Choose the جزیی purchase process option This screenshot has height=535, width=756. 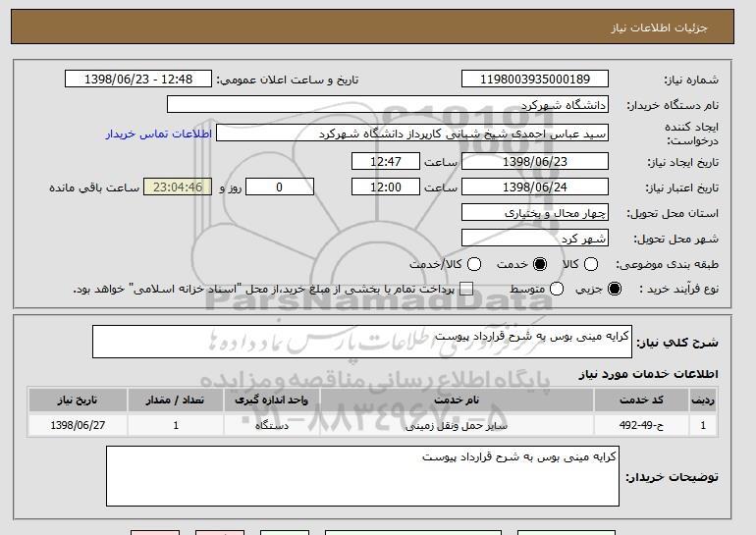(x=615, y=289)
